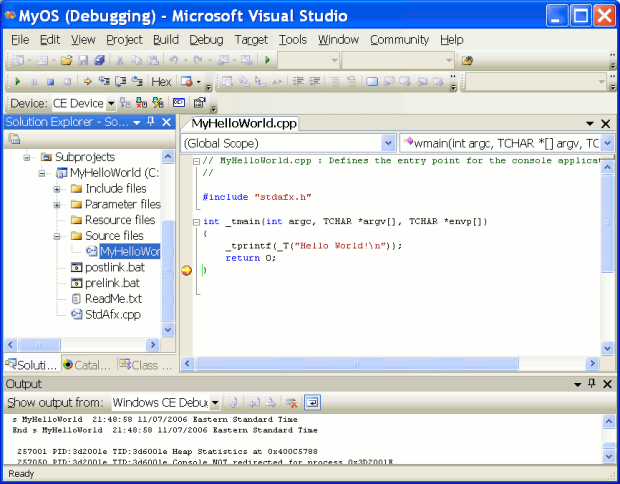Open the Debug menu
620x484 pixels.
click(x=206, y=40)
